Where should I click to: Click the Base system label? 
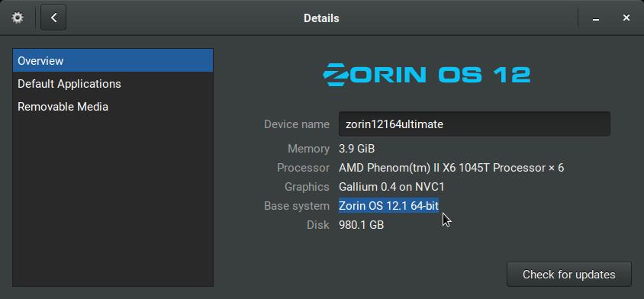coord(297,206)
